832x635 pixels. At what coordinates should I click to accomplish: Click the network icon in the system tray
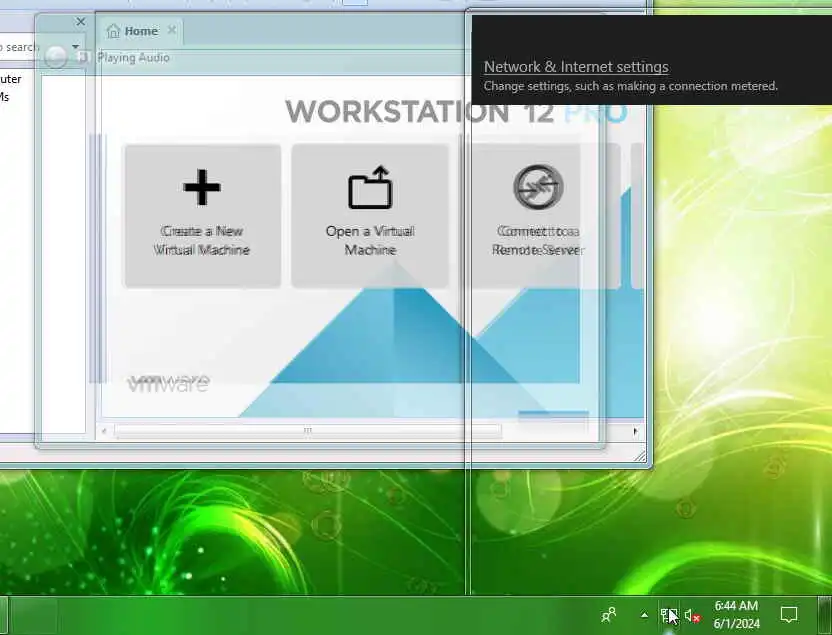(x=668, y=615)
